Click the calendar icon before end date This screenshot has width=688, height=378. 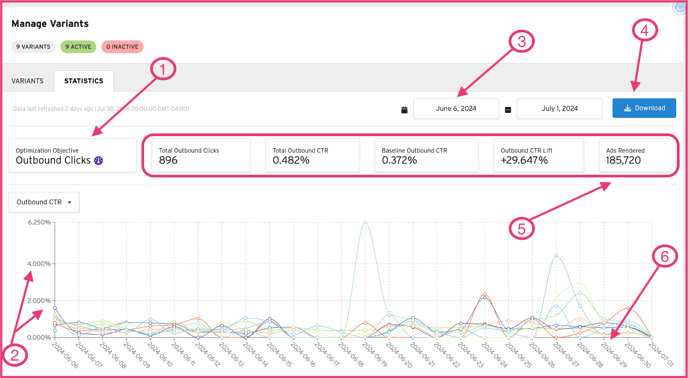pos(508,110)
